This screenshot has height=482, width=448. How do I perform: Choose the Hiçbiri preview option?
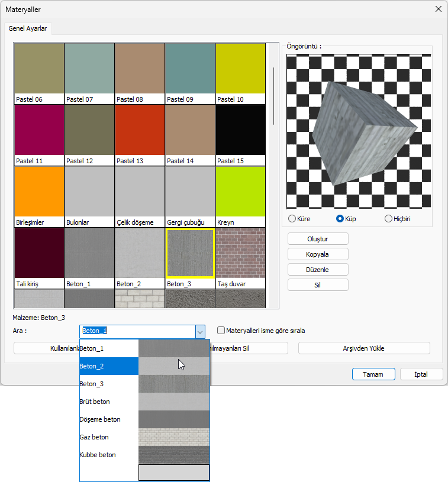pyautogui.click(x=389, y=219)
